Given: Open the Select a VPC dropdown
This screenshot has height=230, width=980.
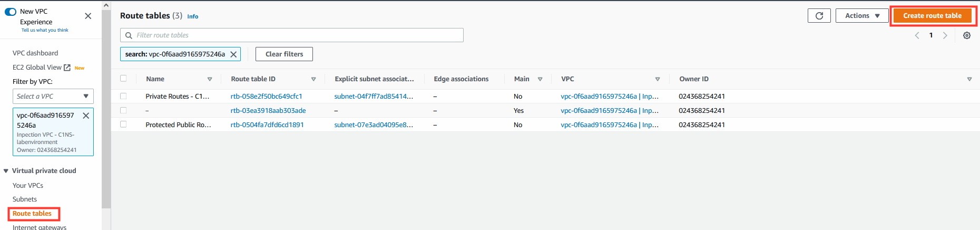Looking at the screenshot, I should (x=53, y=96).
